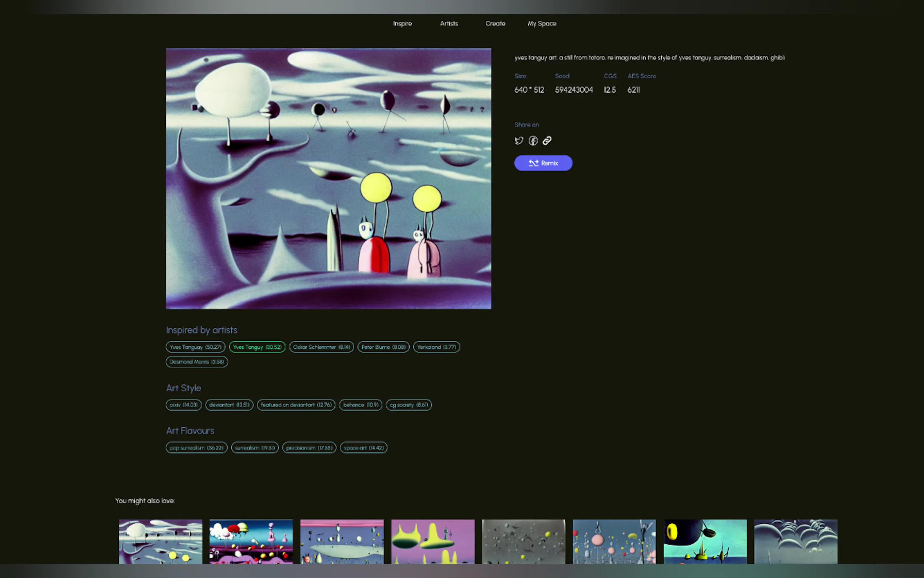This screenshot has width=924, height=578.
Task: Open the gray speckled recommended thumbnail
Action: [523, 541]
